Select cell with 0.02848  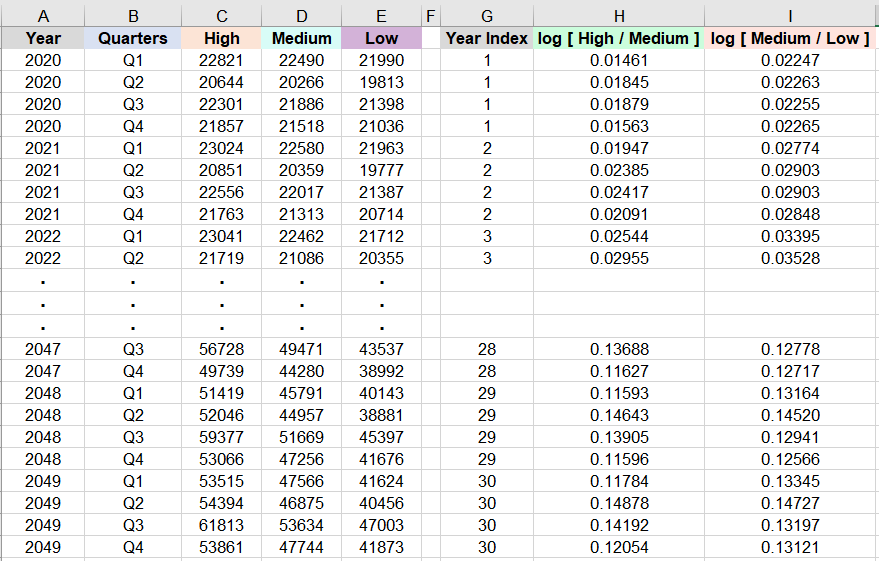(790, 214)
